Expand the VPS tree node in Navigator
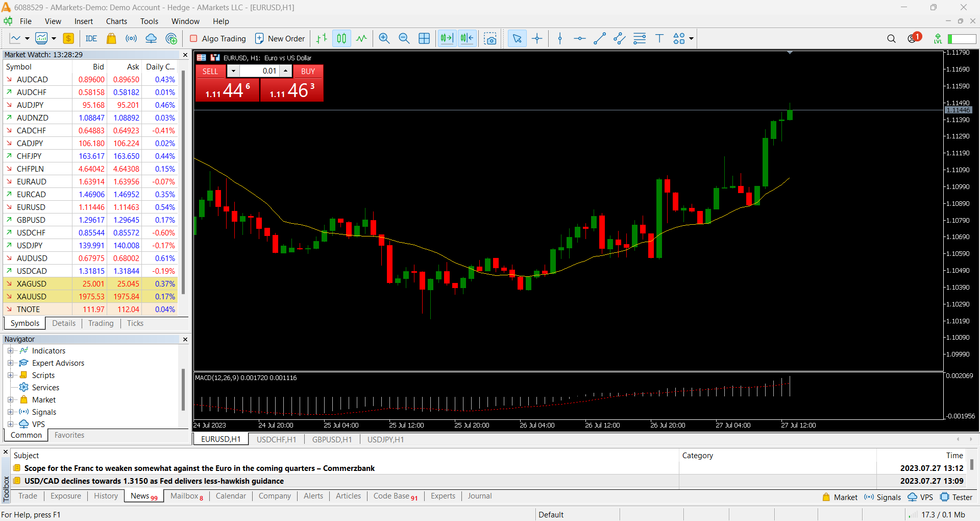The width and height of the screenshot is (980, 521). coord(10,424)
